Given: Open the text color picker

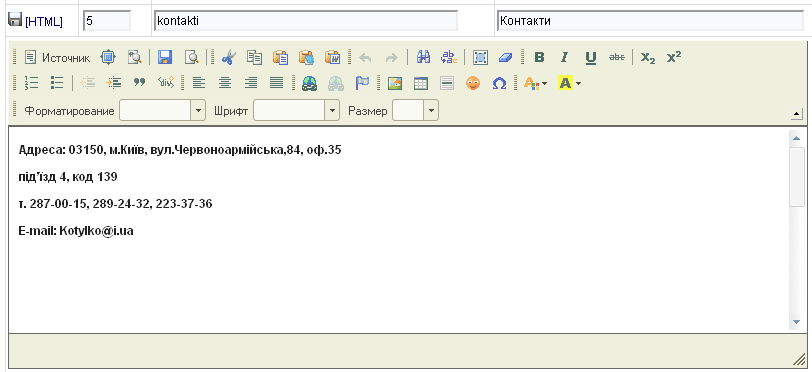Looking at the screenshot, I should (x=535, y=83).
